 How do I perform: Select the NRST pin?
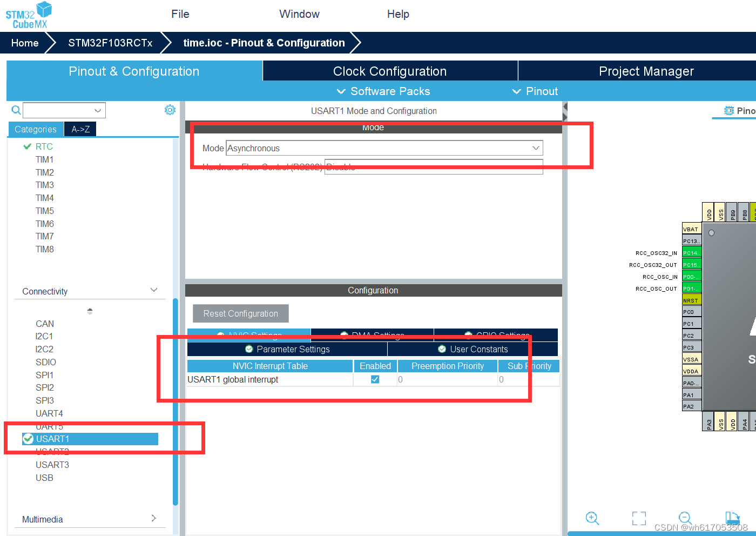[x=692, y=300]
